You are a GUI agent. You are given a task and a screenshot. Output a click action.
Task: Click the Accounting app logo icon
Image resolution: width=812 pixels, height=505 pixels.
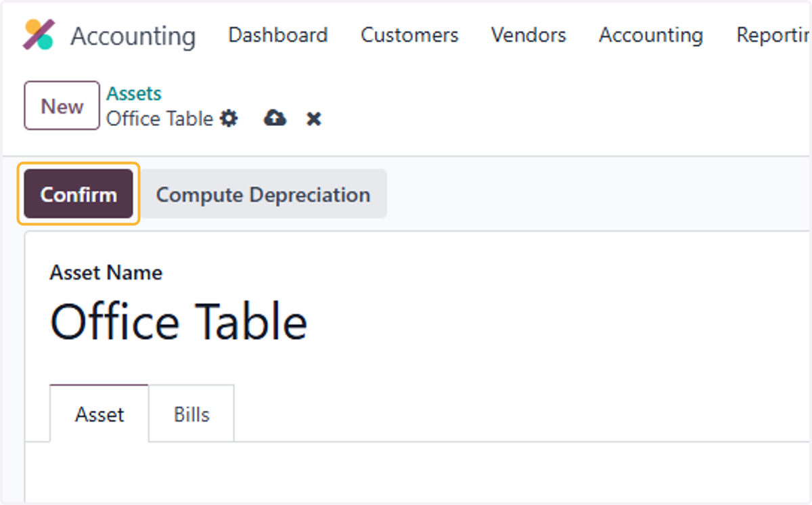click(x=39, y=35)
